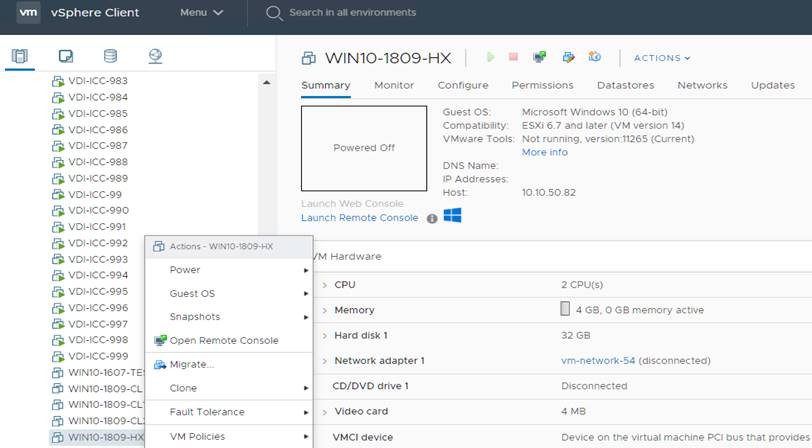
Task: Click the VMCI device row label
Action: coord(362,437)
